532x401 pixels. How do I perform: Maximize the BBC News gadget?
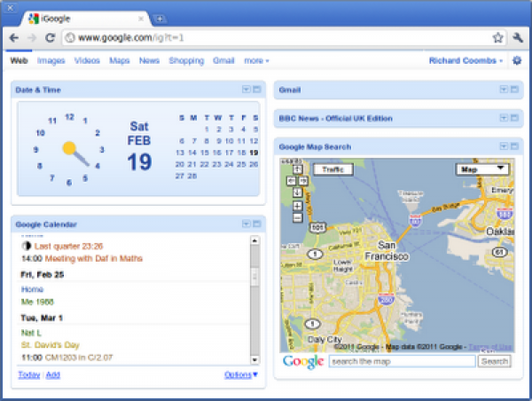coord(514,118)
